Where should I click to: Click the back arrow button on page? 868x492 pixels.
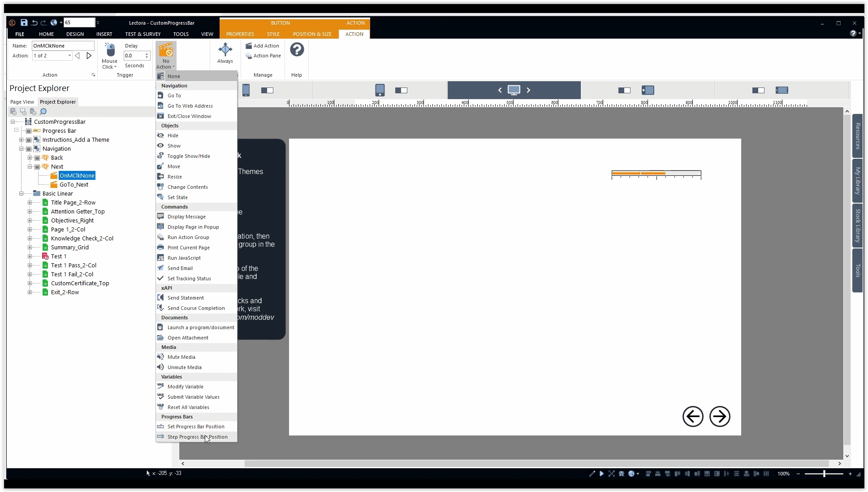click(692, 417)
